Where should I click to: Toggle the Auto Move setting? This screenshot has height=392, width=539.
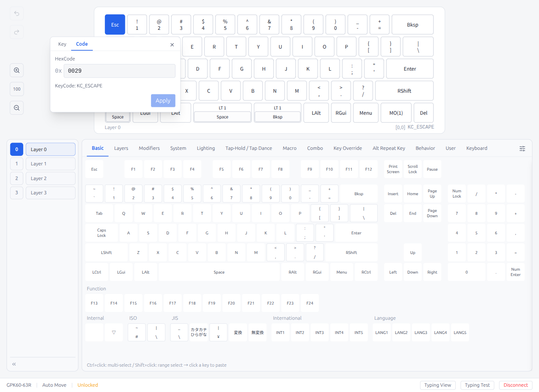[x=54, y=385]
